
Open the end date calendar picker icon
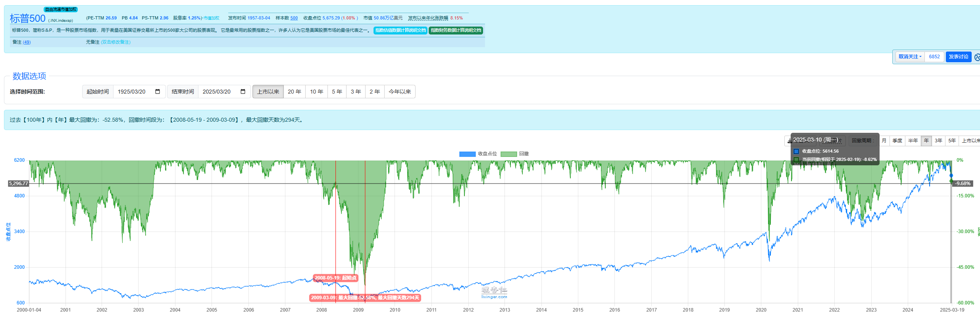point(243,92)
